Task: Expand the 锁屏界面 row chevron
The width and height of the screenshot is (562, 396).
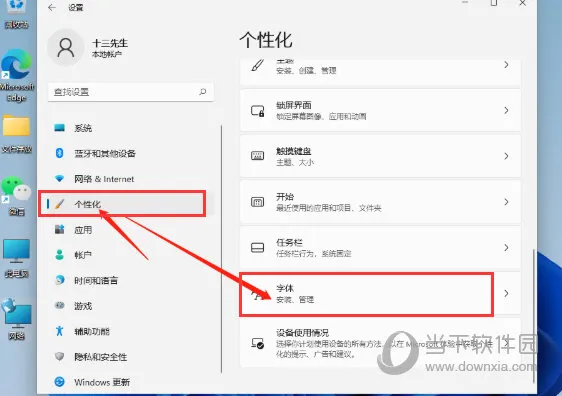Action: [506, 110]
